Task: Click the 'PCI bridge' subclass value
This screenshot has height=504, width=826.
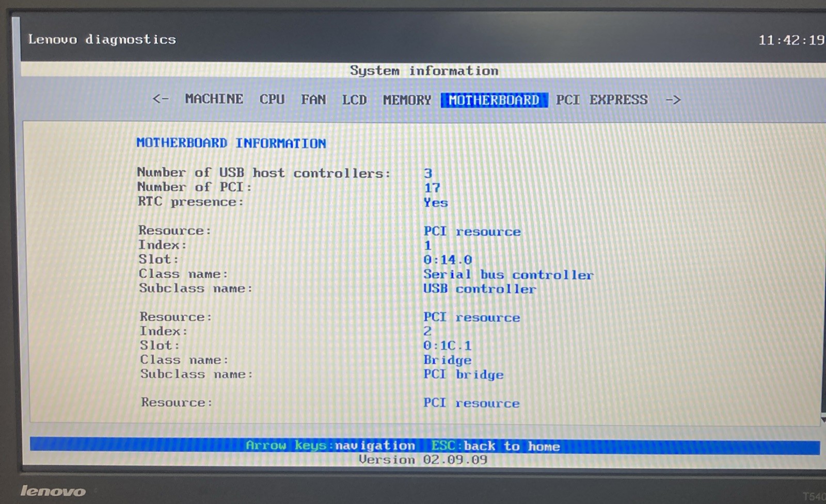Action: click(464, 375)
